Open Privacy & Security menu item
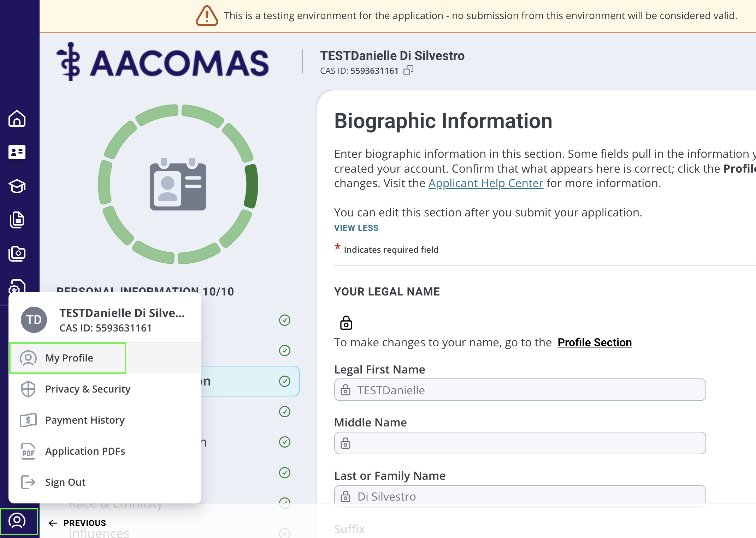 (88, 389)
